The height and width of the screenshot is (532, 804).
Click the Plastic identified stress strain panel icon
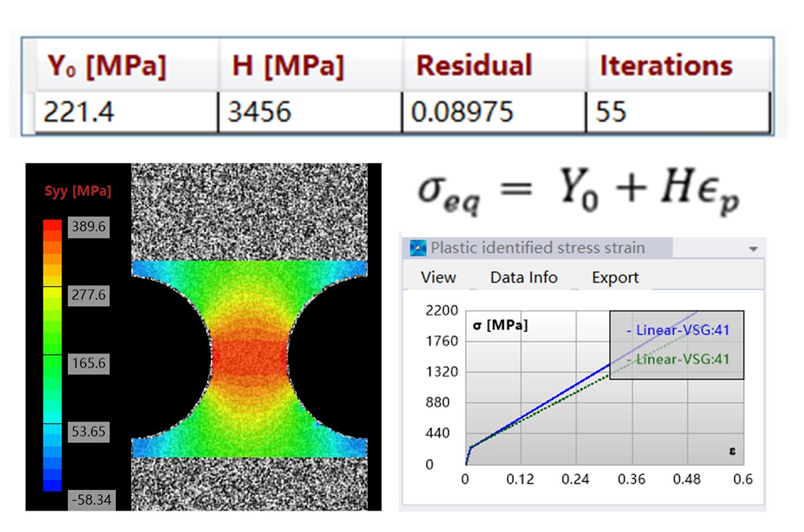419,249
